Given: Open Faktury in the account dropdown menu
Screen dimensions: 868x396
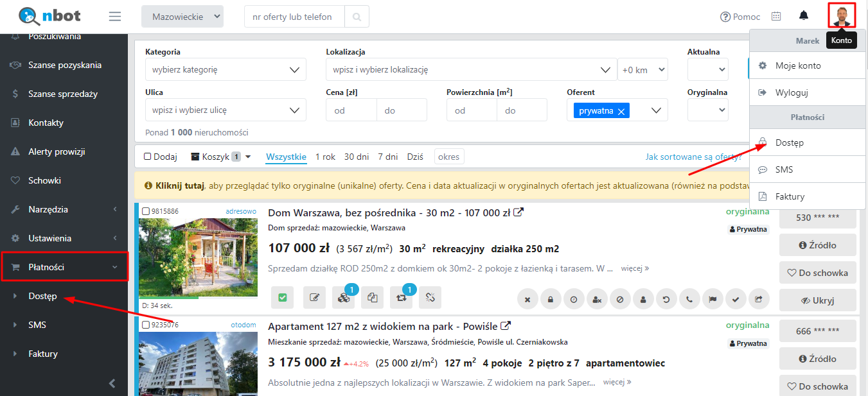Looking at the screenshot, I should (x=808, y=196).
